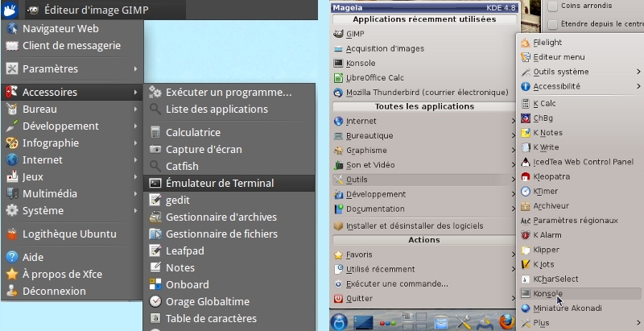The image size is (644, 331).
Task: Click the KDE kickoff launcher panel icon
Action: pos(339,322)
